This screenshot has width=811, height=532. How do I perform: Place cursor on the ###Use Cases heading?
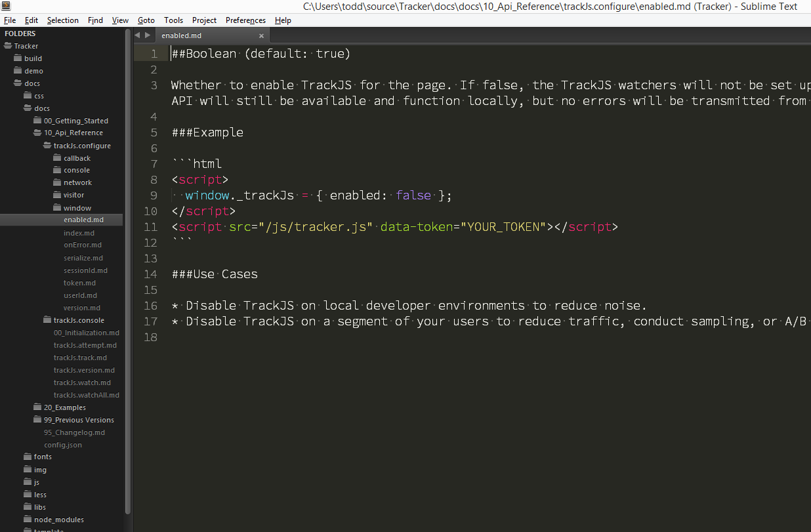point(215,274)
